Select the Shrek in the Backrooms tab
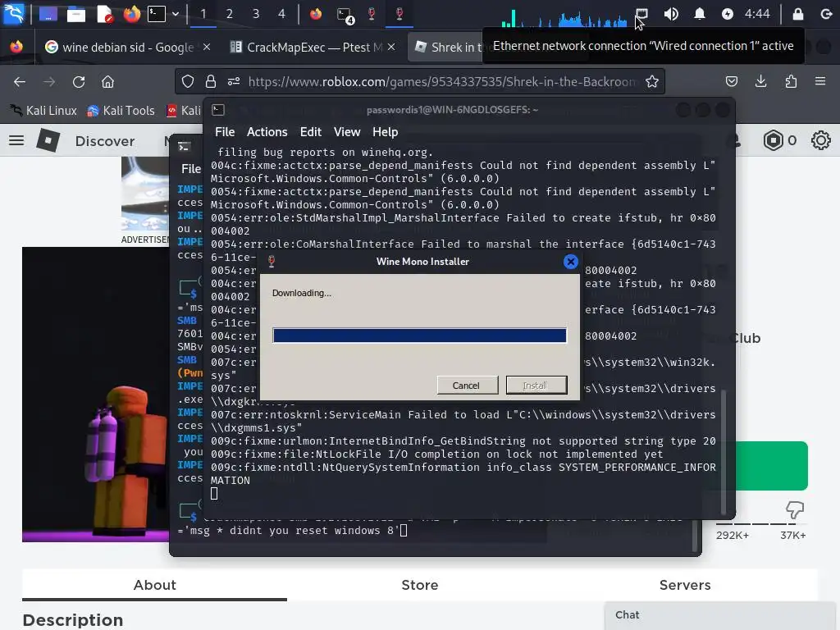Screen dimensions: 840x630 click(447, 47)
